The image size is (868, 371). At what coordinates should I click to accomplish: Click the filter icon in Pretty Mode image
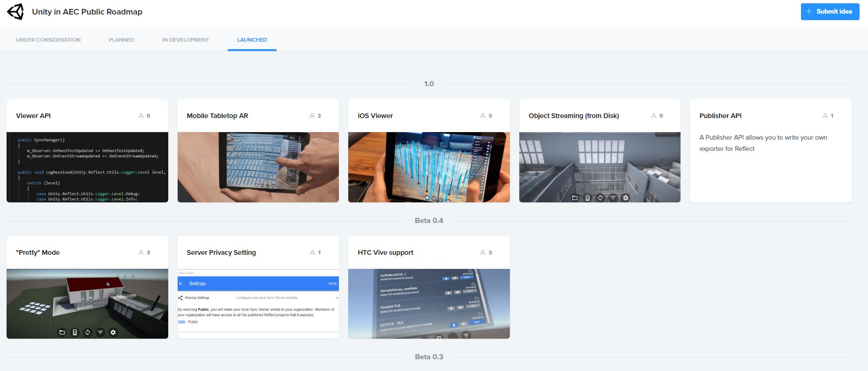[100, 332]
